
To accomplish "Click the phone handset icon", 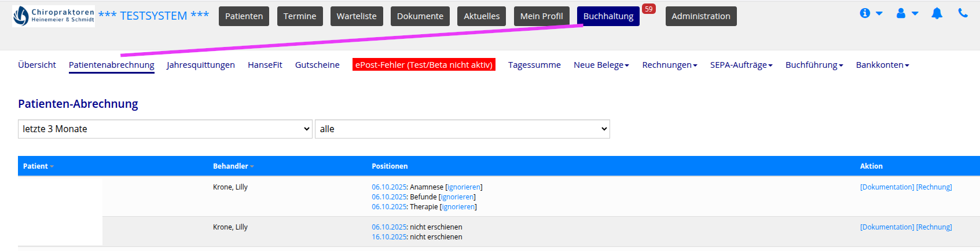I will (x=963, y=13).
